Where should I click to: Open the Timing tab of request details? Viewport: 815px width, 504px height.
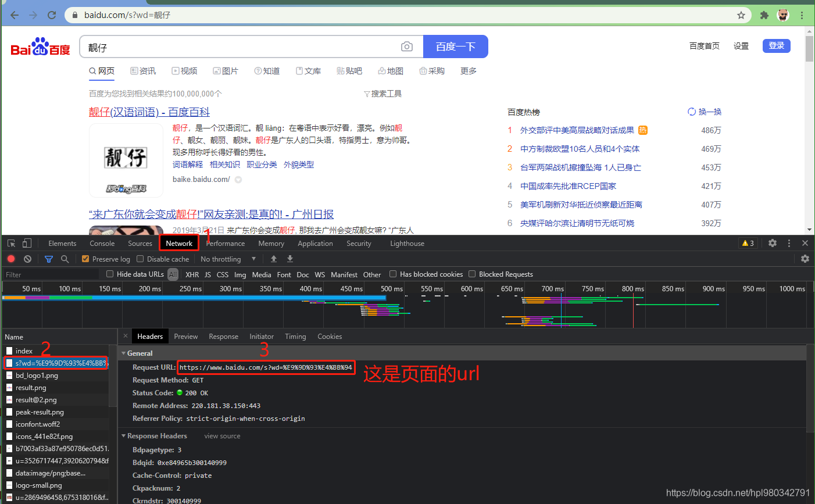[295, 336]
